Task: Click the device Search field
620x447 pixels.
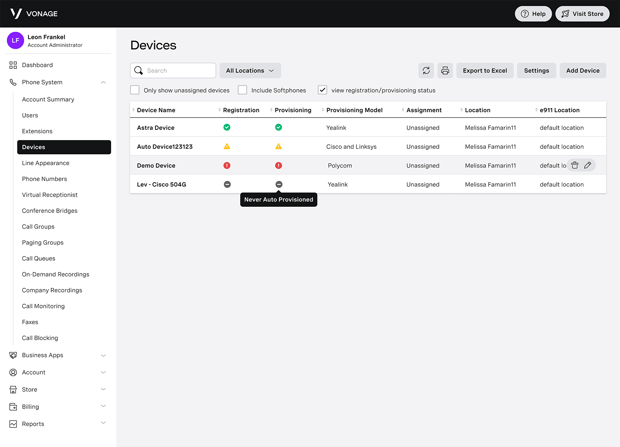Action: (x=179, y=71)
